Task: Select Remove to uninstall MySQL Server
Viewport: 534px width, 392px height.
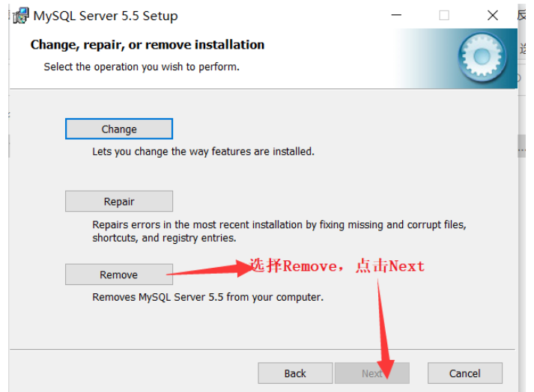Action: (119, 275)
